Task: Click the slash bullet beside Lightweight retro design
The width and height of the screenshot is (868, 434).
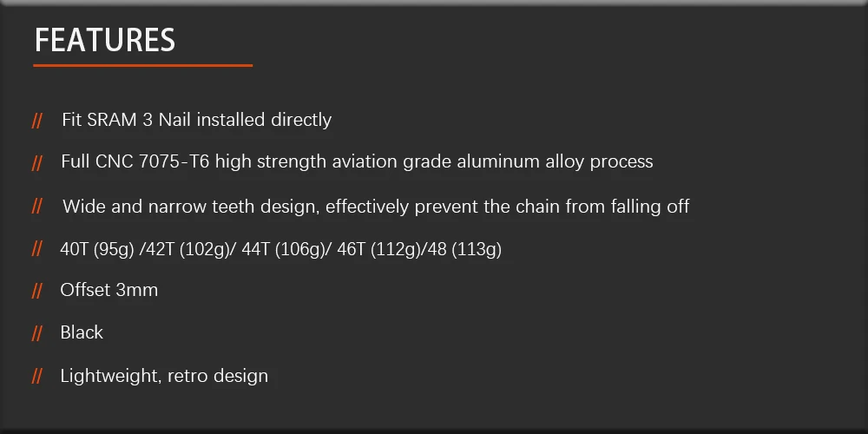Action: tap(37, 376)
